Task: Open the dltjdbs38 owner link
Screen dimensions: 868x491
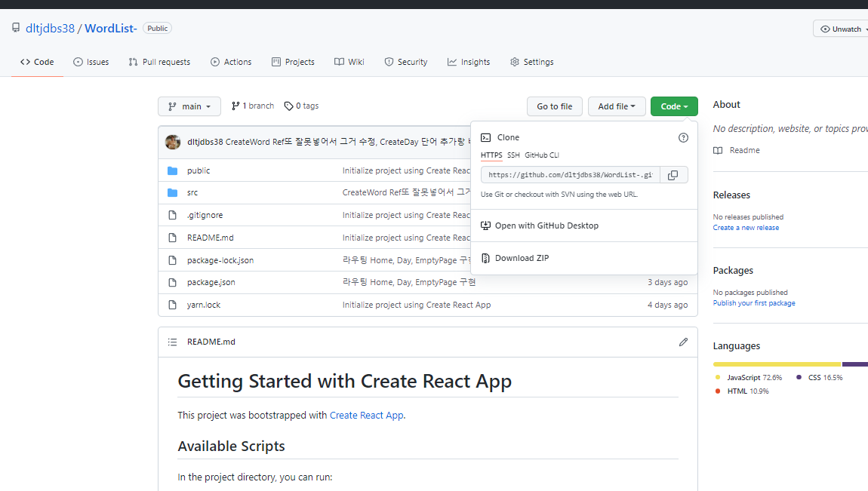Action: click(51, 28)
